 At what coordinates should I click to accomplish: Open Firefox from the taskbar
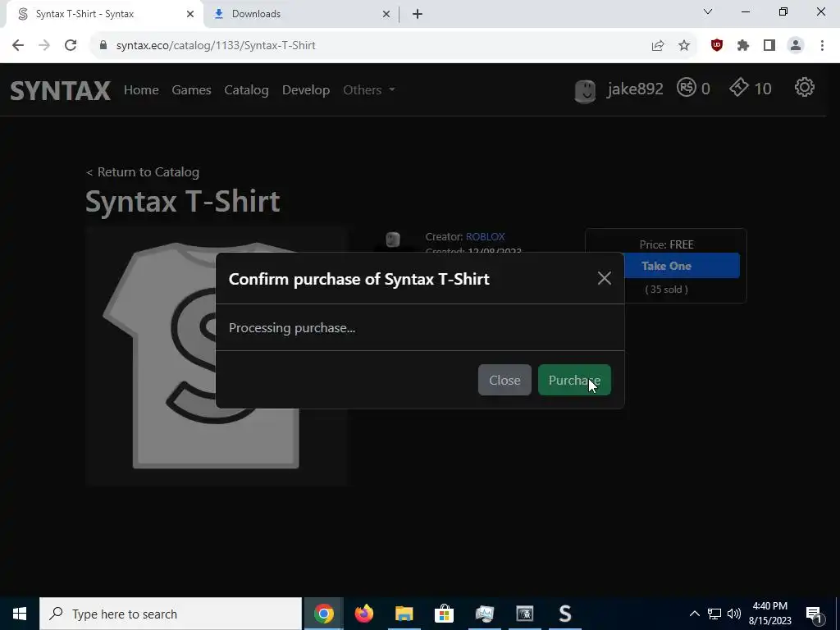363,614
